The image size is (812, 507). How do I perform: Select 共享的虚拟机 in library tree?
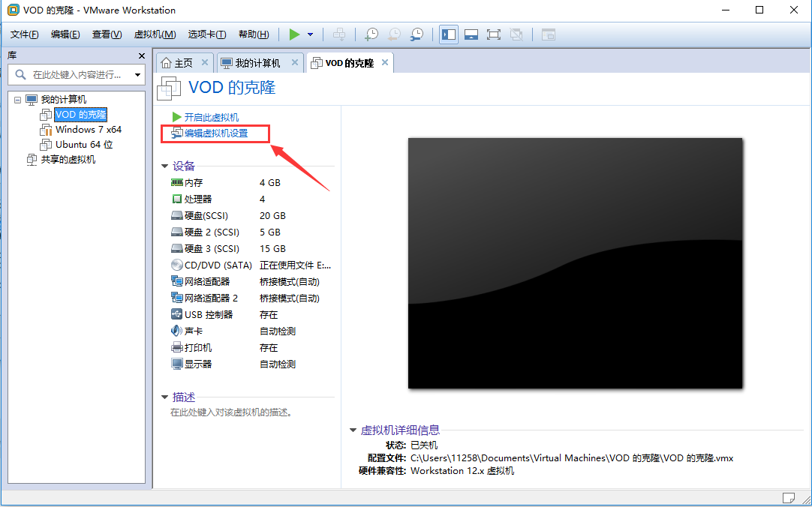click(x=68, y=159)
